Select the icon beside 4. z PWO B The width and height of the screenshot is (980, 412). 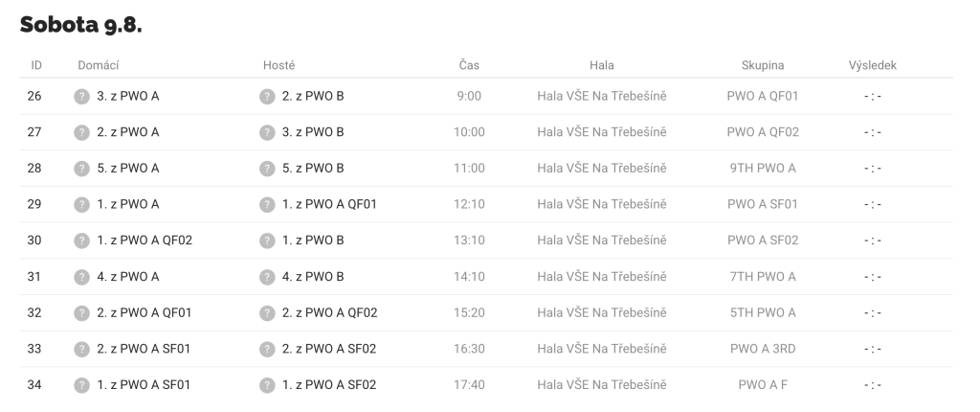coord(267,277)
